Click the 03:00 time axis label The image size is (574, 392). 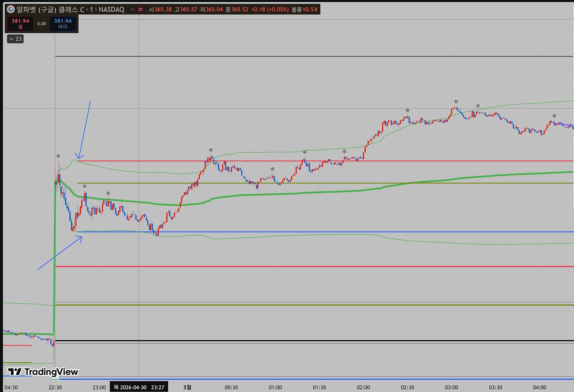(x=451, y=388)
